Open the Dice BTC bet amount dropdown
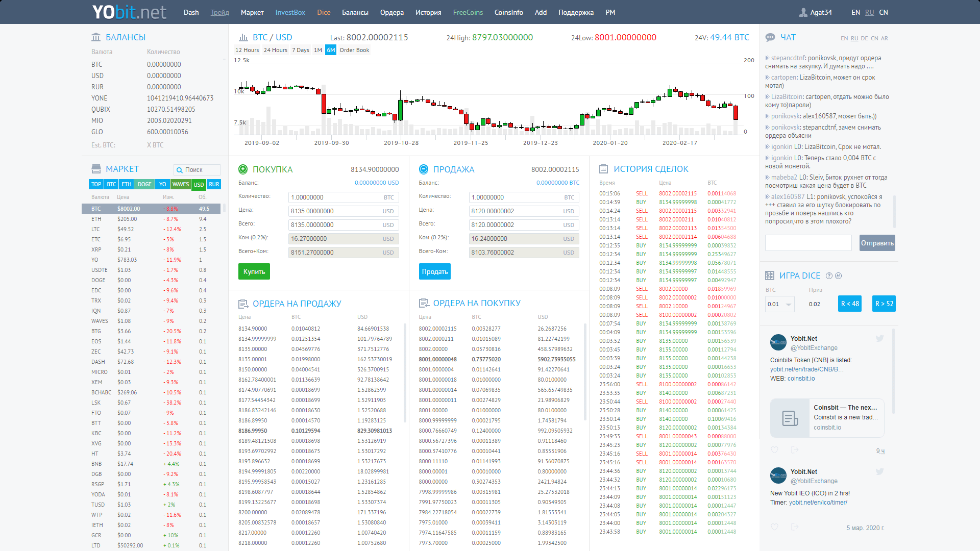Viewport: 980px width, 551px height. click(x=779, y=304)
